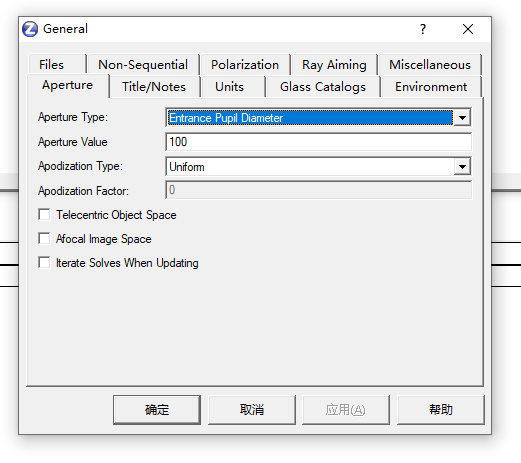Click the Aperture Value input field
The width and height of the screenshot is (521, 463).
(x=318, y=142)
